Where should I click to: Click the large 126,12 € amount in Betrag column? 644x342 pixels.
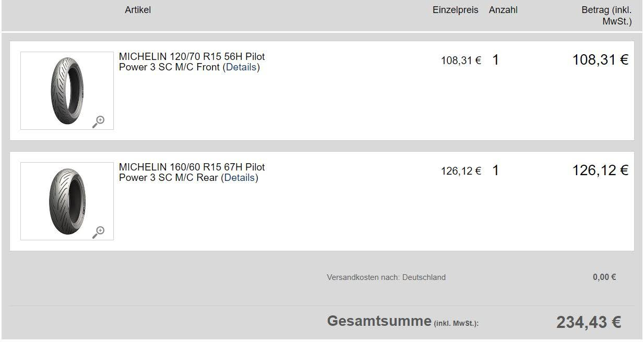pyautogui.click(x=600, y=170)
